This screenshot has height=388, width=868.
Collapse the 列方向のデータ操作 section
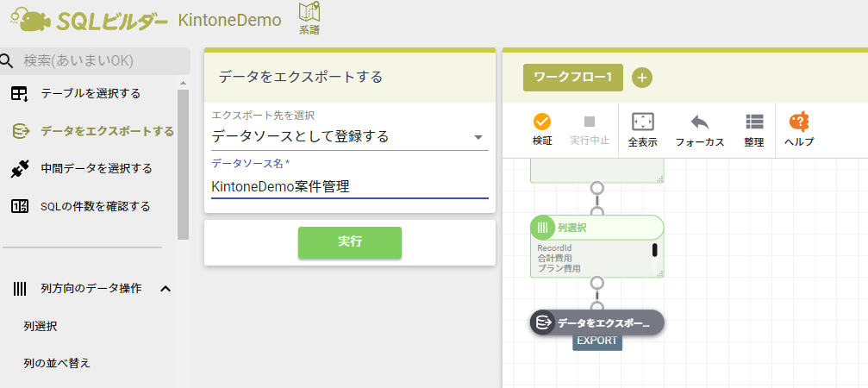click(165, 288)
